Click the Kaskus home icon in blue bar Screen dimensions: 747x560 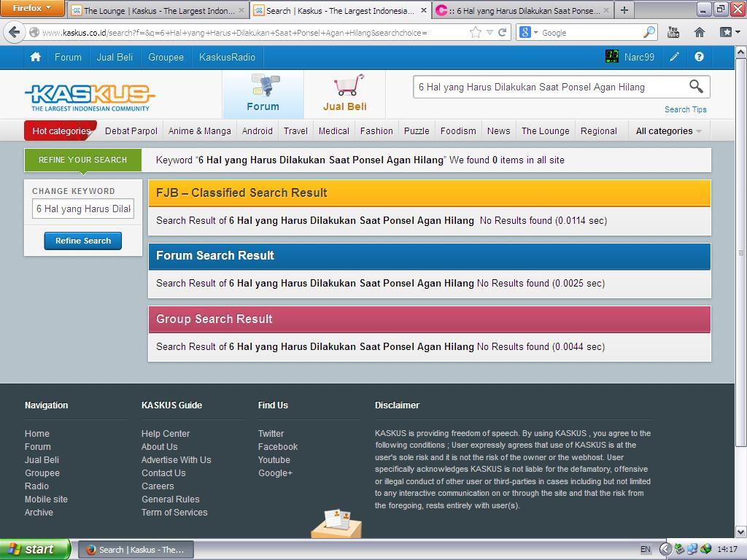click(x=35, y=57)
